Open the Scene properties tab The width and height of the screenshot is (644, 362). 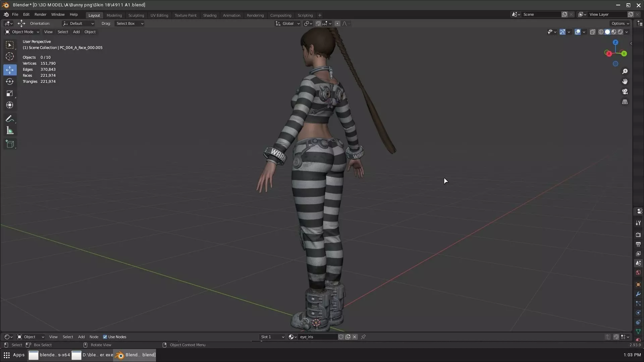(638, 263)
